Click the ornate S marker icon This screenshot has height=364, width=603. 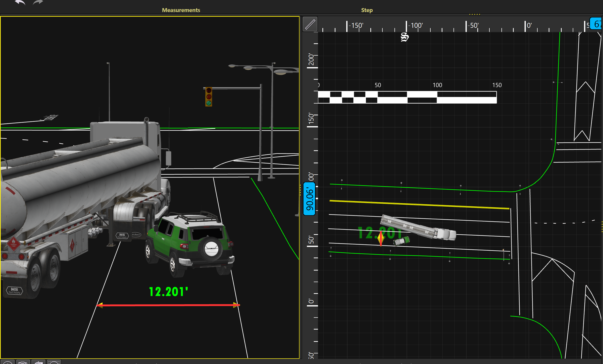tap(405, 37)
